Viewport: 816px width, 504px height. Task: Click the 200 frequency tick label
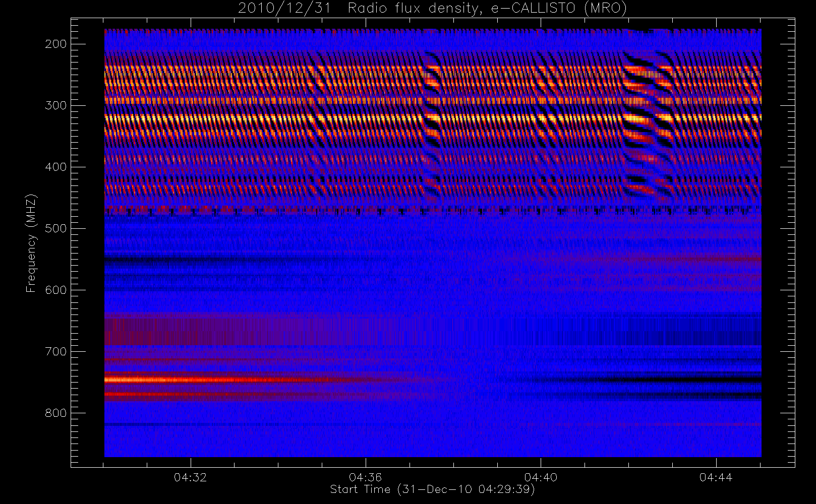click(x=55, y=44)
